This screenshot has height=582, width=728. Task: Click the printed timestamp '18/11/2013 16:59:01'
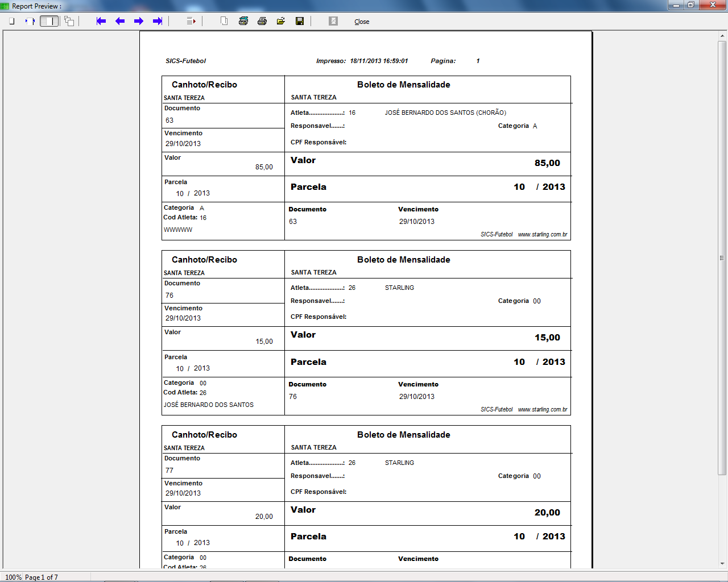(379, 61)
